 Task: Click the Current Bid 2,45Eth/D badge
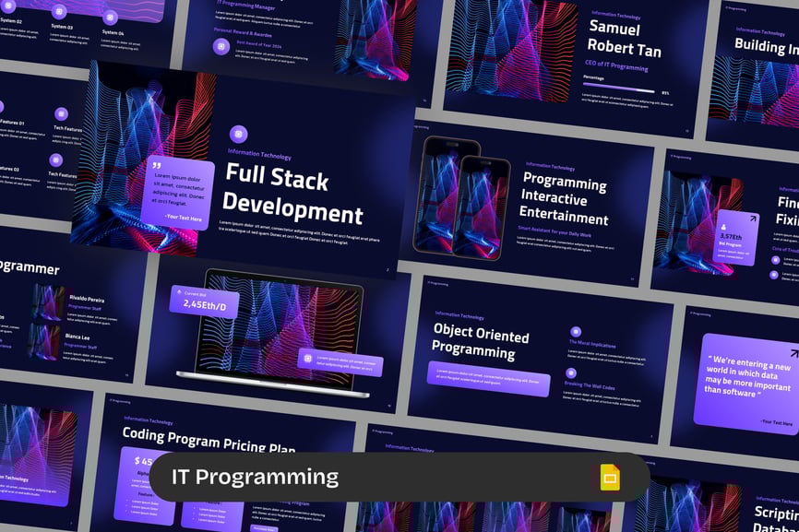(x=204, y=301)
